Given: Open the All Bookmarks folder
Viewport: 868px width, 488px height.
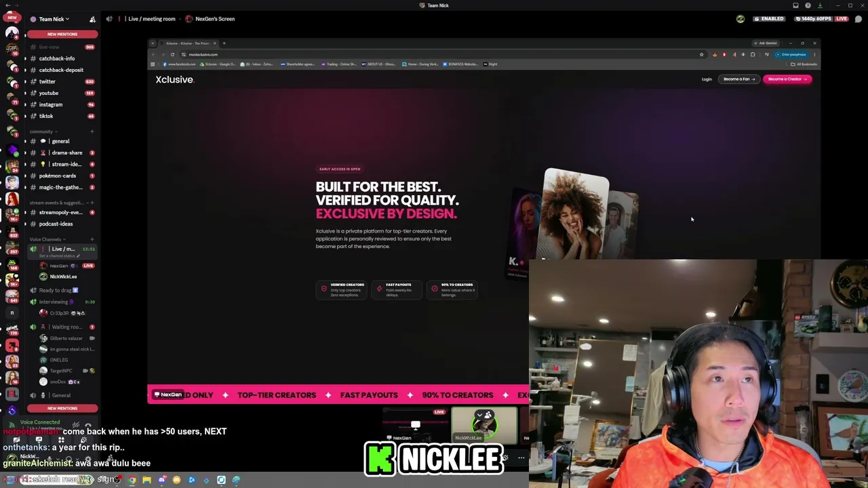Looking at the screenshot, I should tap(805, 64).
